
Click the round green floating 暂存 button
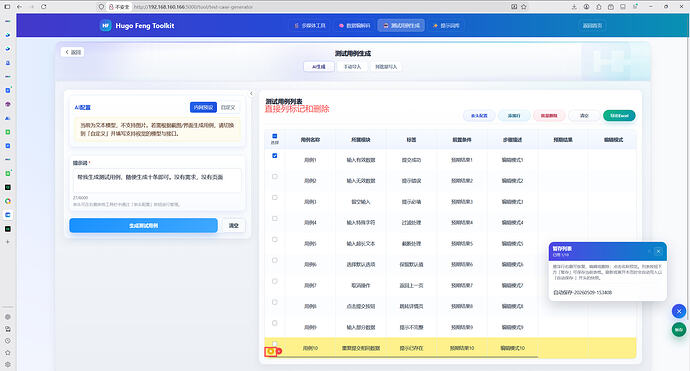(679, 329)
